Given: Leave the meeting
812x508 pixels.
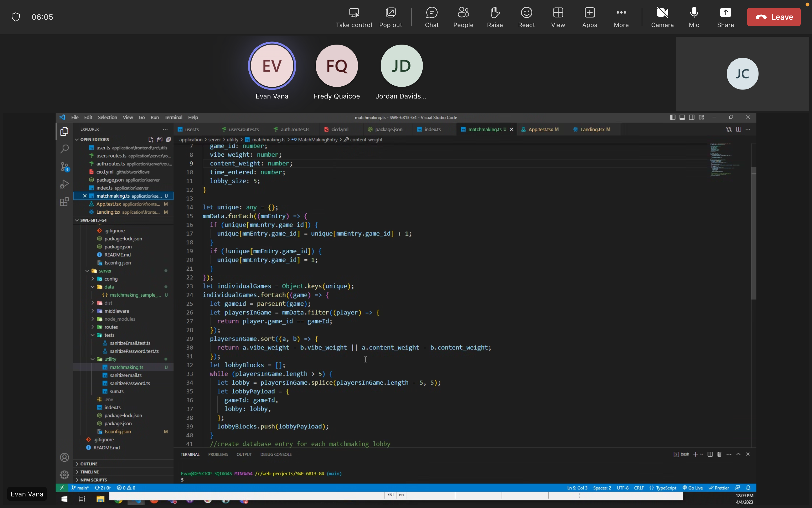Looking at the screenshot, I should (x=773, y=17).
